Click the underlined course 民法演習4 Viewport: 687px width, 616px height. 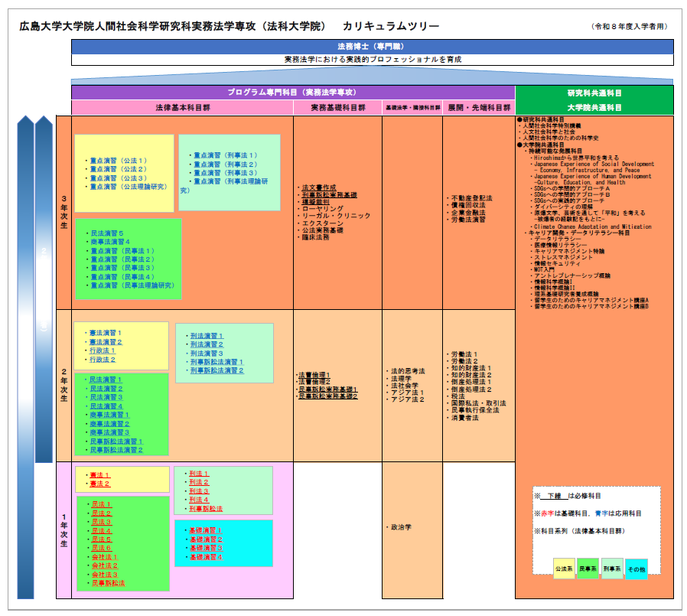tap(106, 406)
